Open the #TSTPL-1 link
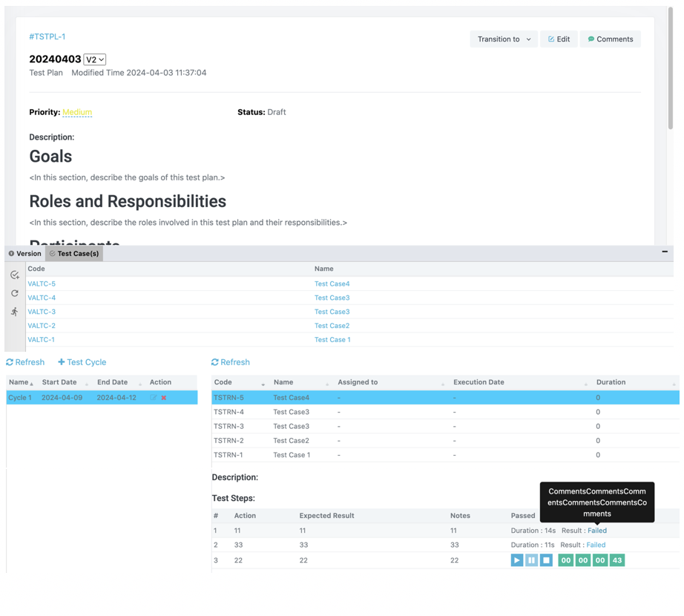Screen dimensions: 684x616 47,36
